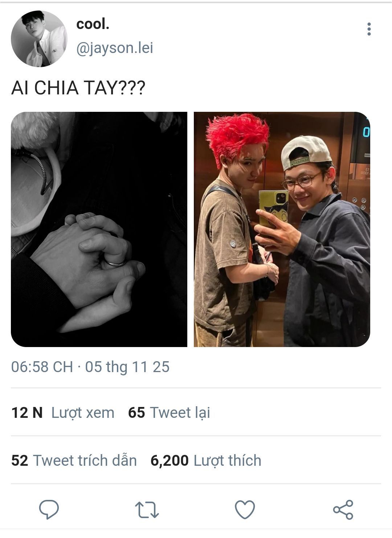
Task: Open the black-and-white holding hands photo
Action: coord(99,229)
